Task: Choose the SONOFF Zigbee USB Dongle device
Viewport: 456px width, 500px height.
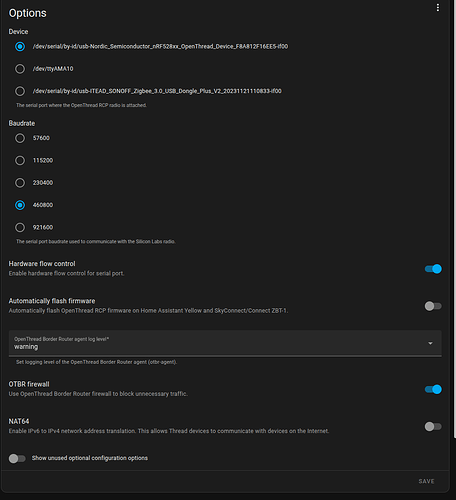Action: point(20,91)
